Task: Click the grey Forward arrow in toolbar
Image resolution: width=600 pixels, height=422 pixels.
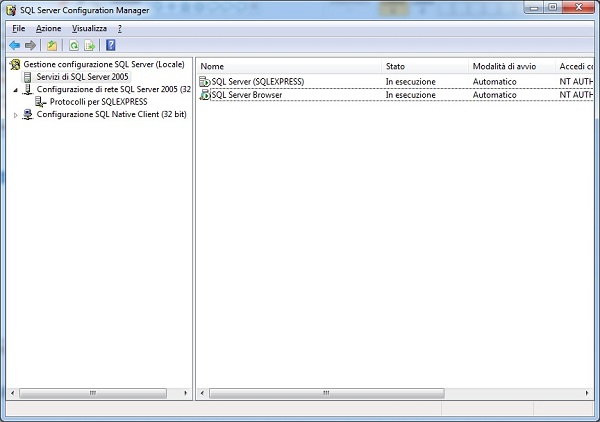Action: pos(30,46)
